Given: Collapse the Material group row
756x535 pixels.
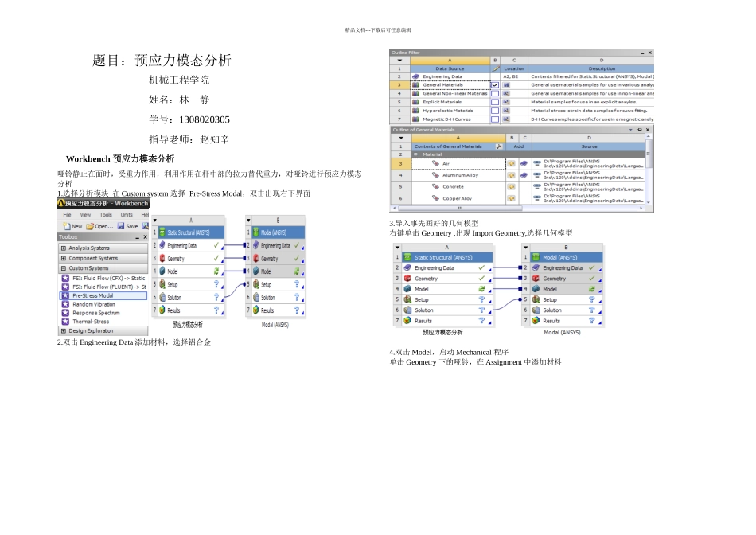Looking at the screenshot, I should (415, 154).
